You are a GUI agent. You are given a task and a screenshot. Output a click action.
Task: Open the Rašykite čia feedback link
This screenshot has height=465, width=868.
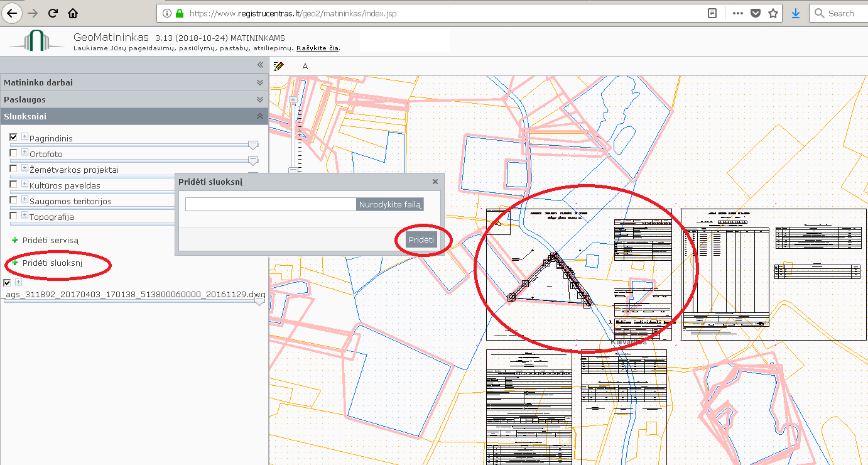click(318, 48)
